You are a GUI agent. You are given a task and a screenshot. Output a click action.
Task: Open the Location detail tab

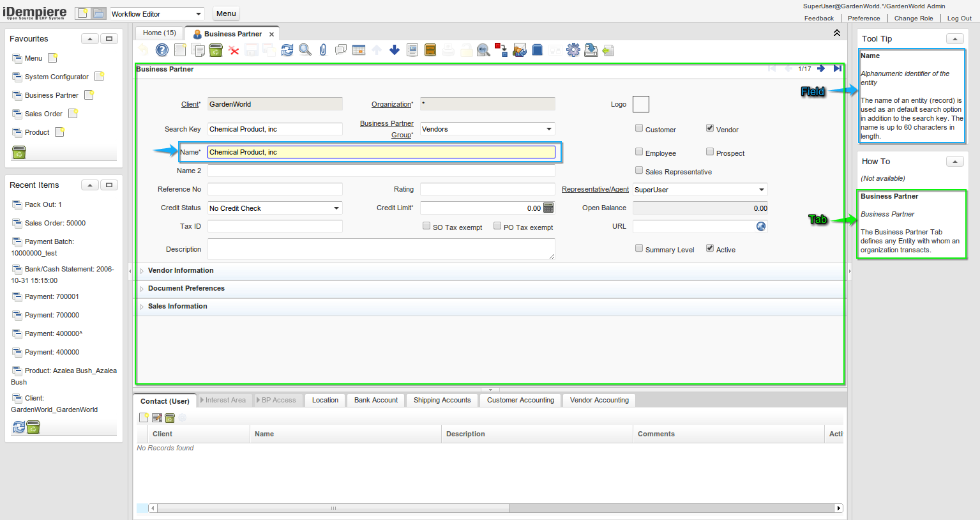(325, 400)
